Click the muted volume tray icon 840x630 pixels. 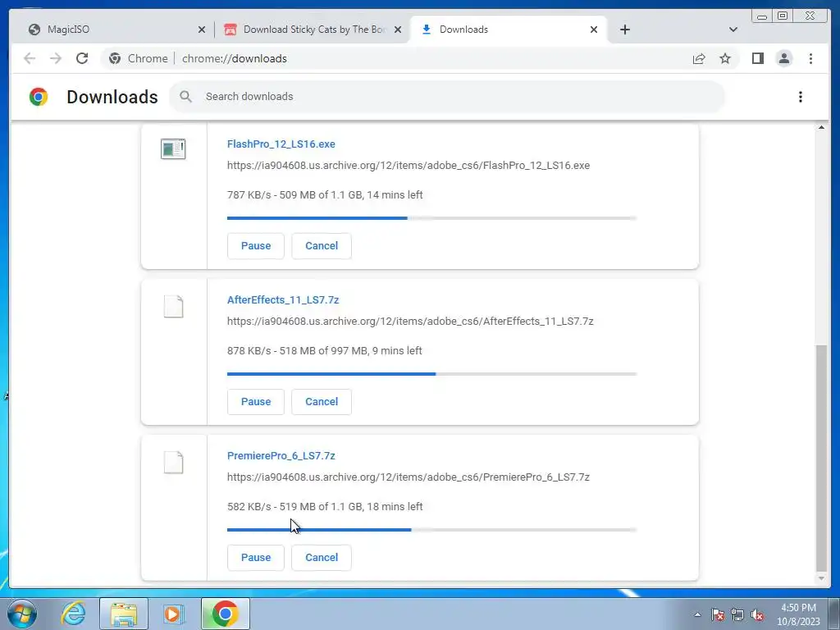coord(757,614)
